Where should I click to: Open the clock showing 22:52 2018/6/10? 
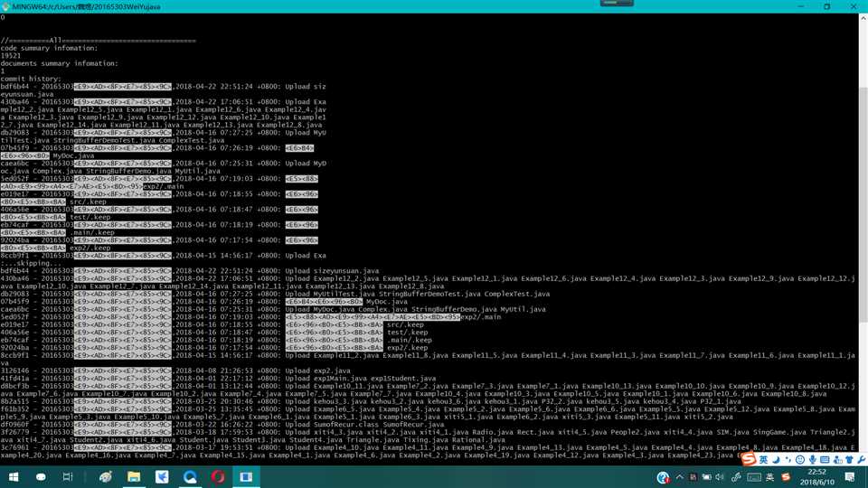[x=817, y=477]
